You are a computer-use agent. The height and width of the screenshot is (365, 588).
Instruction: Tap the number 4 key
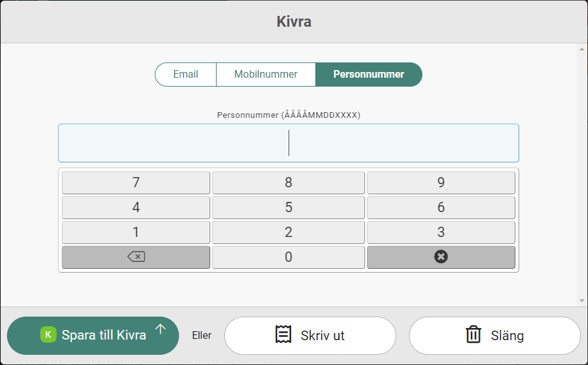[x=136, y=208]
